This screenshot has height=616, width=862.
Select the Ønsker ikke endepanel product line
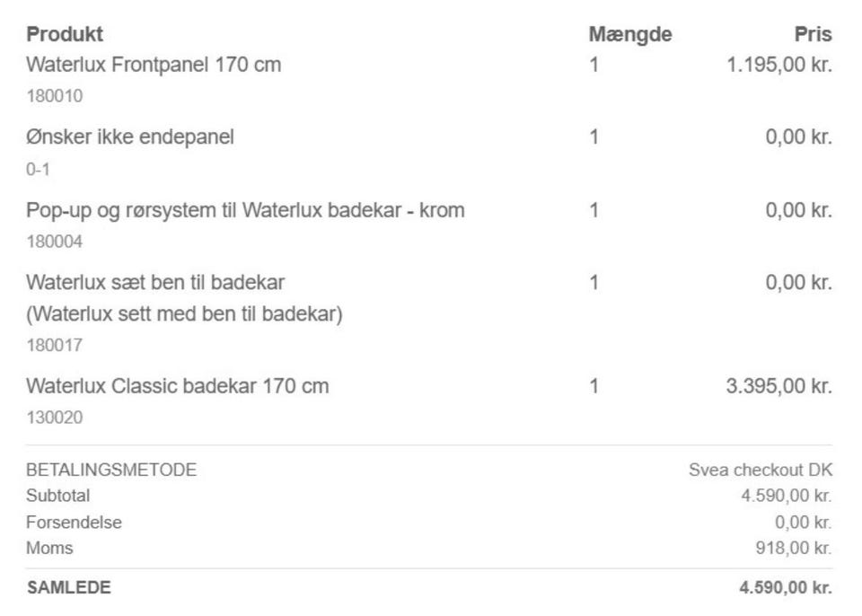[x=130, y=137]
